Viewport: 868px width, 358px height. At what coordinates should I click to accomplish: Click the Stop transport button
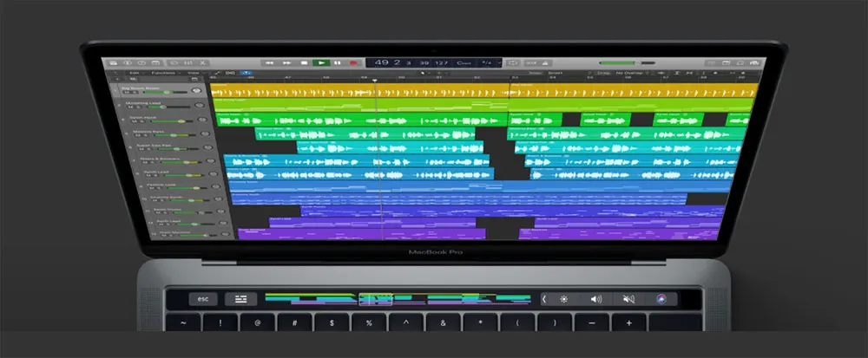point(304,63)
